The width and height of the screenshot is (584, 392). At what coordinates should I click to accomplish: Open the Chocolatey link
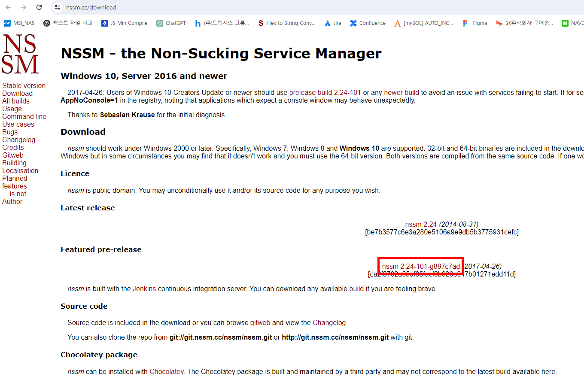[167, 372]
